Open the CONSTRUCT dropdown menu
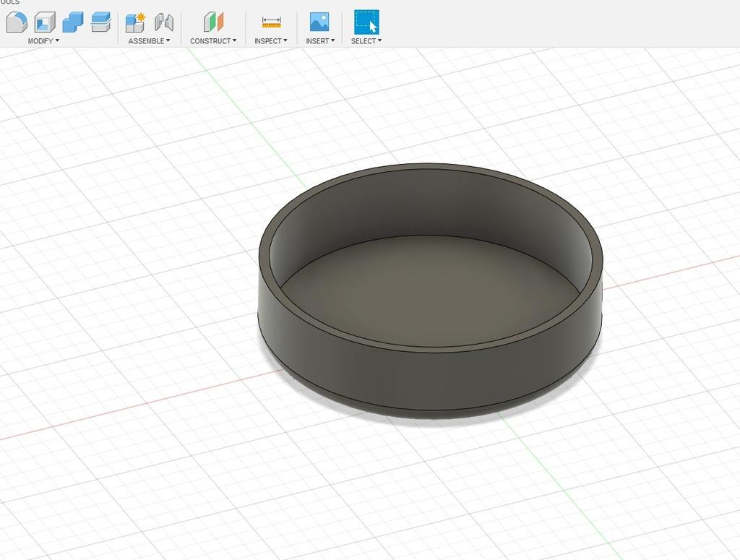Image resolution: width=740 pixels, height=560 pixels. pos(213,41)
